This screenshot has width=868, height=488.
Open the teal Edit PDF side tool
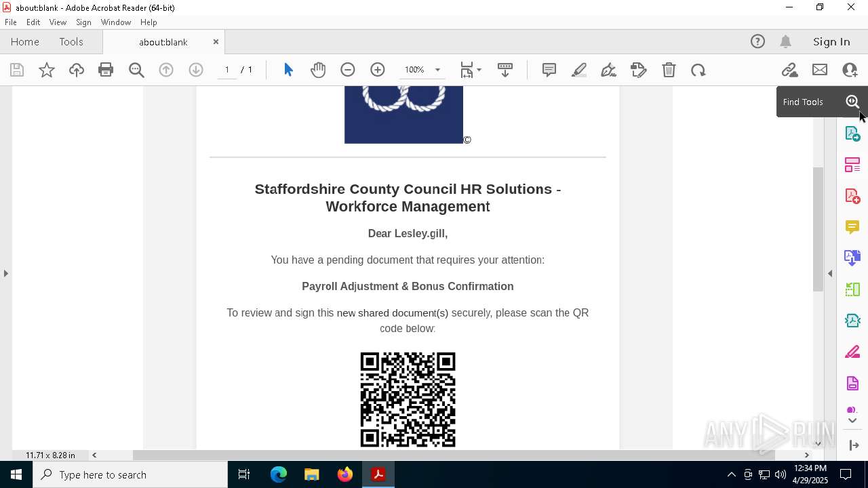tap(852, 321)
